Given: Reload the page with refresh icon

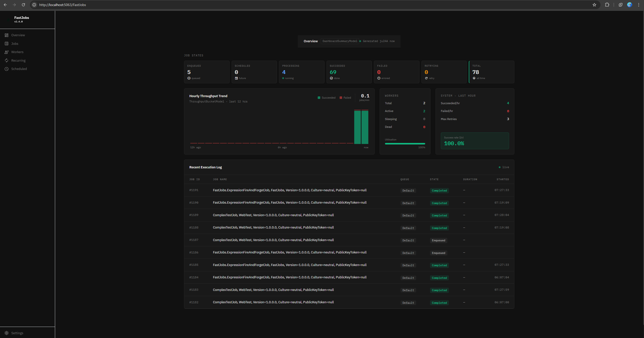Looking at the screenshot, I should click(x=23, y=5).
